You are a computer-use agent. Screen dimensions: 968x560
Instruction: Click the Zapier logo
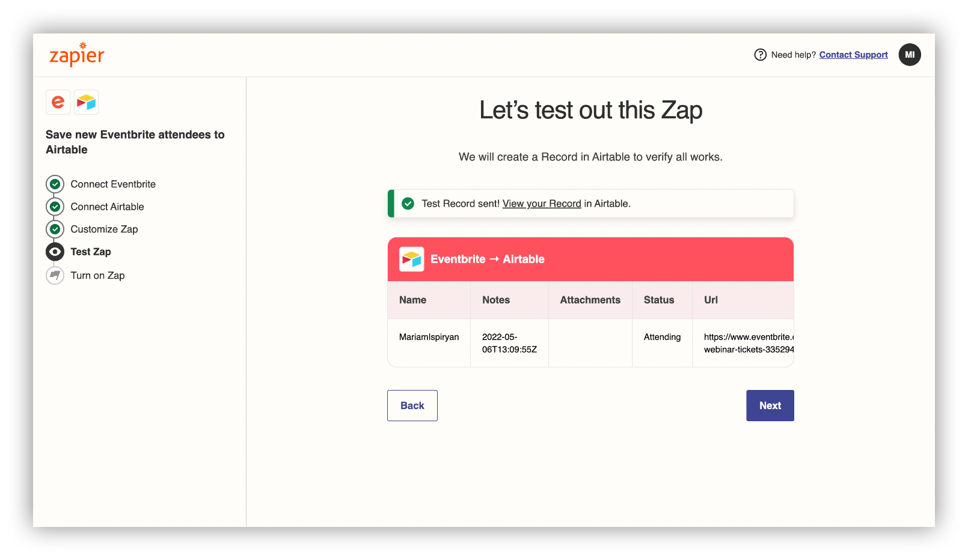tap(76, 55)
